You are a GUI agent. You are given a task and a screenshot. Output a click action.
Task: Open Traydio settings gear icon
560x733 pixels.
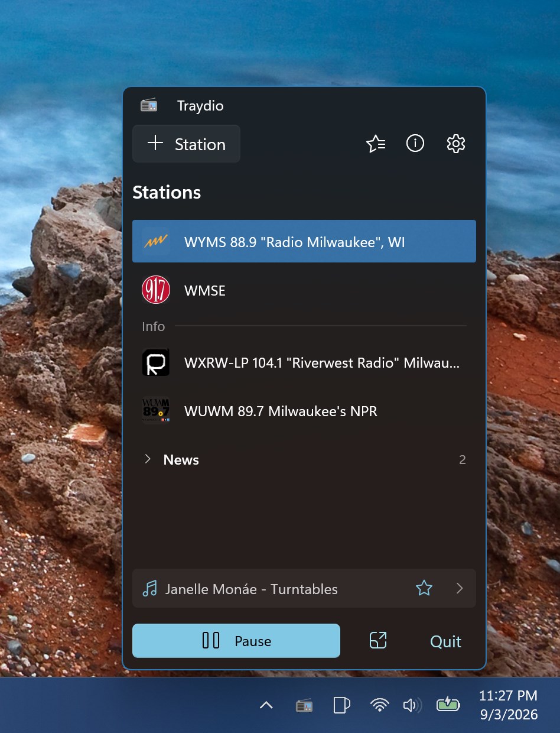tap(455, 144)
